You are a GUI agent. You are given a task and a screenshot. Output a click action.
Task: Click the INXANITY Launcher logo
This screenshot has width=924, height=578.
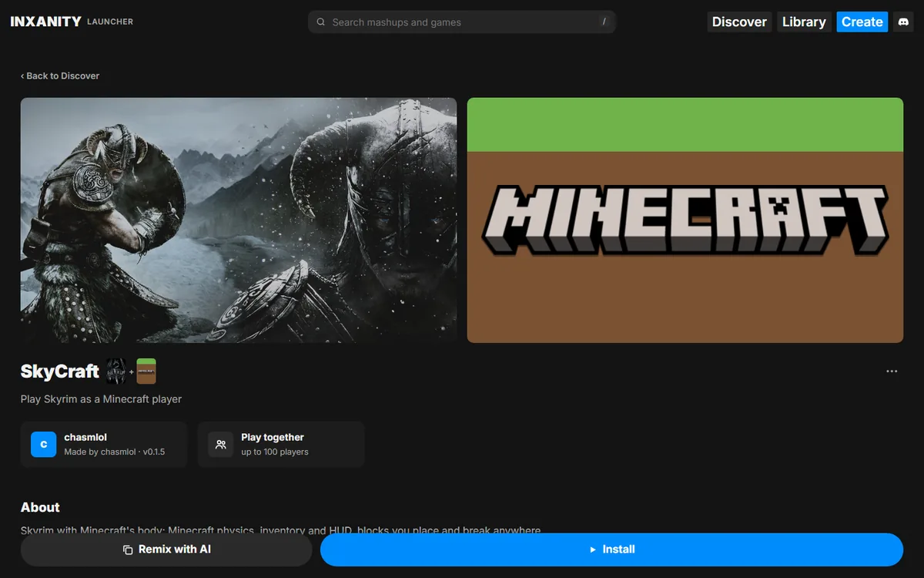[72, 22]
